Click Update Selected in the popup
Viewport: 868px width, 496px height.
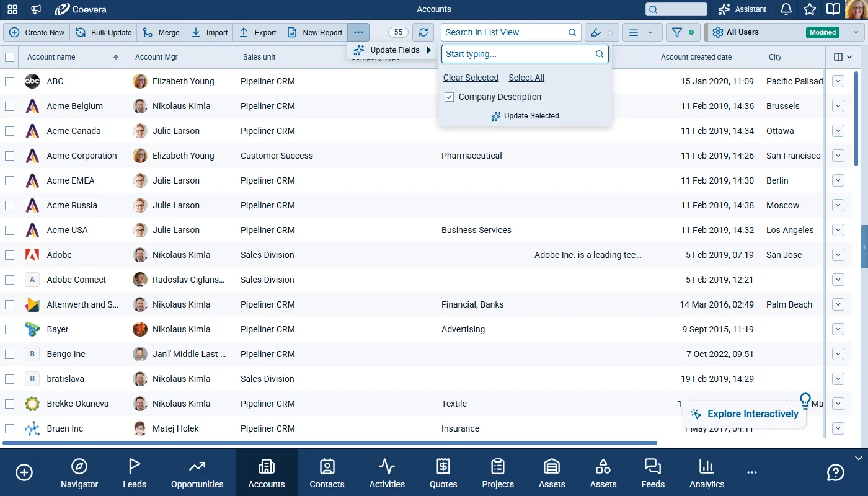tap(525, 116)
